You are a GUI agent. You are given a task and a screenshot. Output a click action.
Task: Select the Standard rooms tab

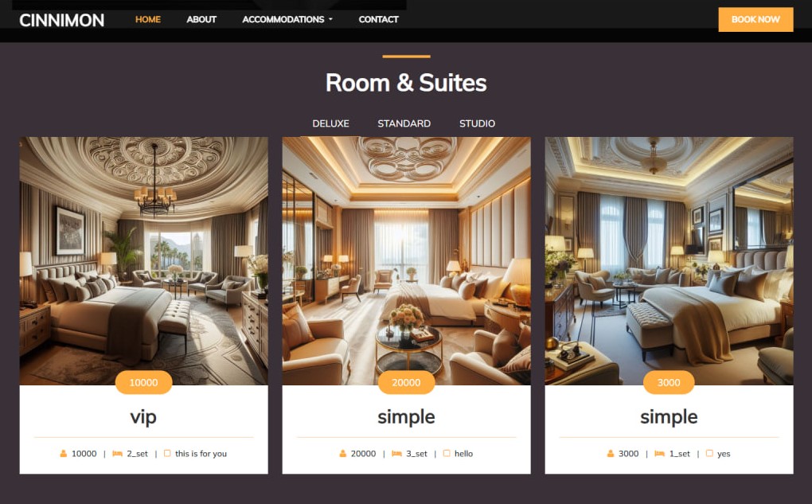pyautogui.click(x=404, y=123)
